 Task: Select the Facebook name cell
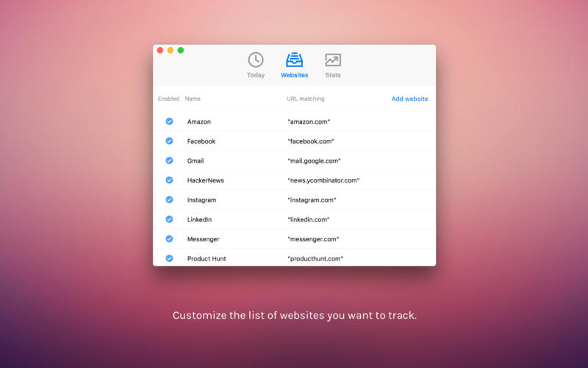pos(201,141)
